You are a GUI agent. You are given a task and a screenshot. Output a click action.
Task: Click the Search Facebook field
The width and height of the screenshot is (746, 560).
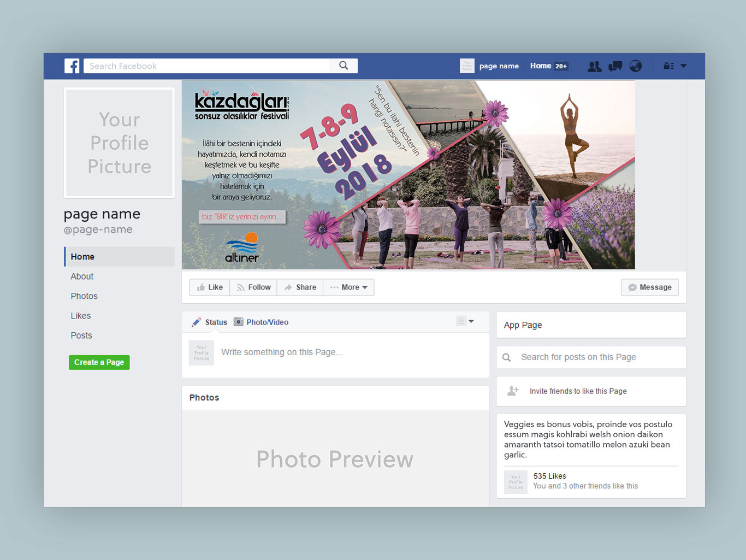pos(206,66)
